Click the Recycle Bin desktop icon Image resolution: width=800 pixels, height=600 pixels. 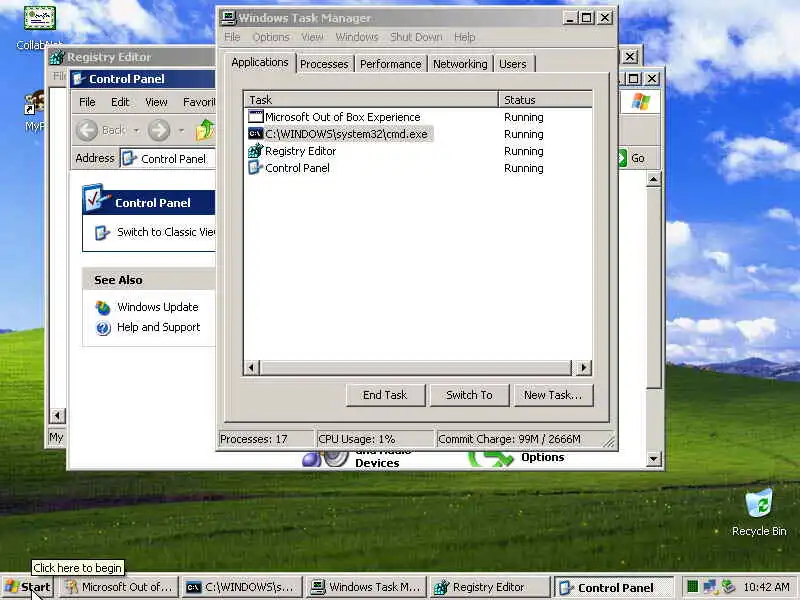coord(759,512)
